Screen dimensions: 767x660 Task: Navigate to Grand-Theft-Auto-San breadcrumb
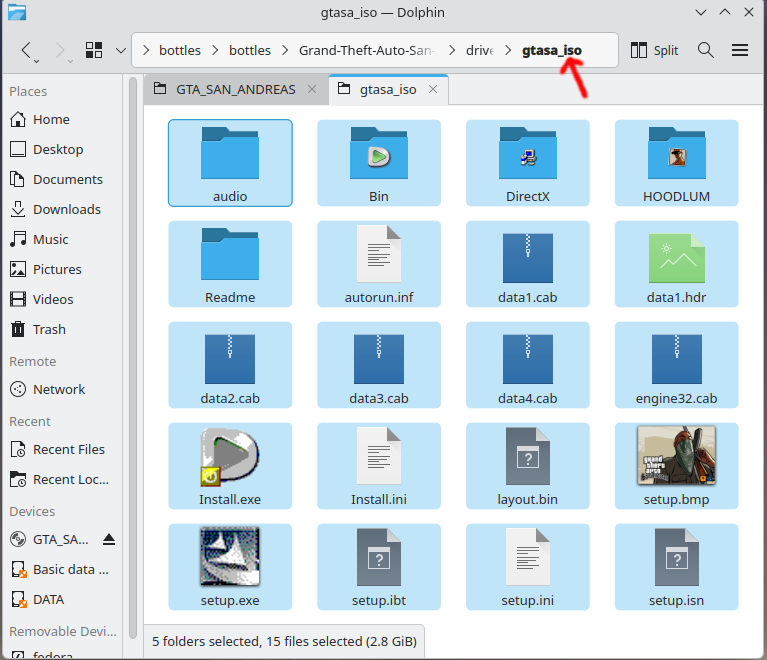tap(366, 50)
